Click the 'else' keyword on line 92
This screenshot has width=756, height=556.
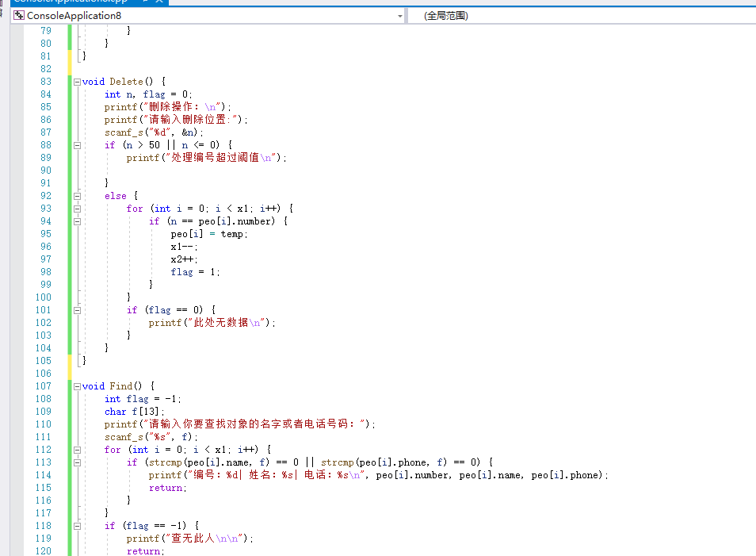tap(115, 196)
